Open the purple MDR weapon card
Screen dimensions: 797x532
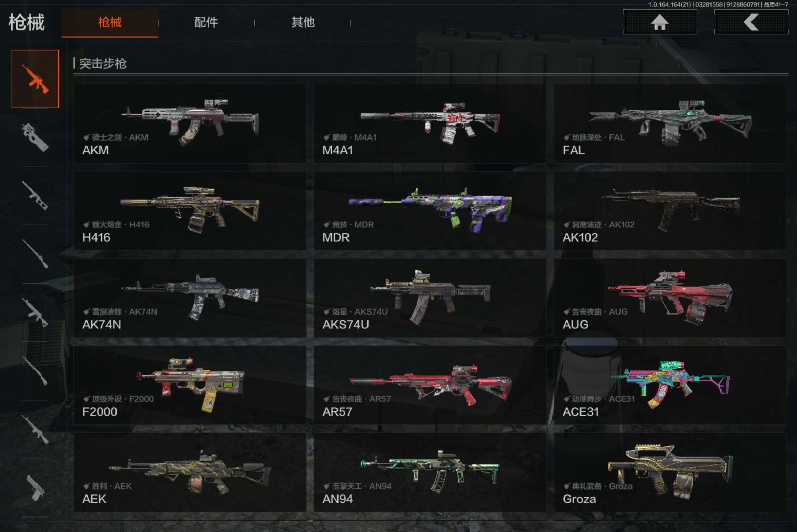pos(430,211)
